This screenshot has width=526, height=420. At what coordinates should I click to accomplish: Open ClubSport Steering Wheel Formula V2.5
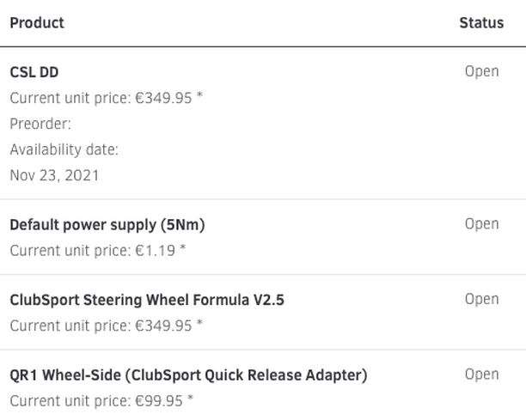pyautogui.click(x=147, y=300)
